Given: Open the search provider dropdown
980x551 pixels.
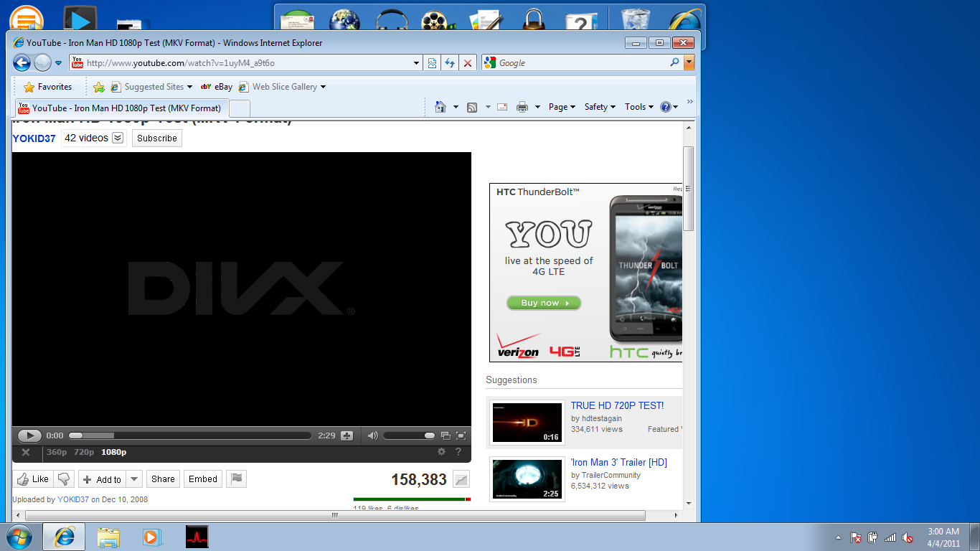Looking at the screenshot, I should [689, 63].
